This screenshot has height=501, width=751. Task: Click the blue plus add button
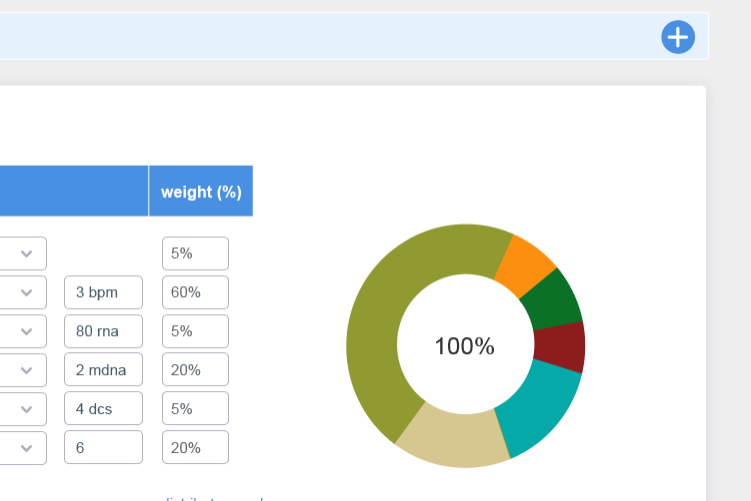[x=678, y=37]
